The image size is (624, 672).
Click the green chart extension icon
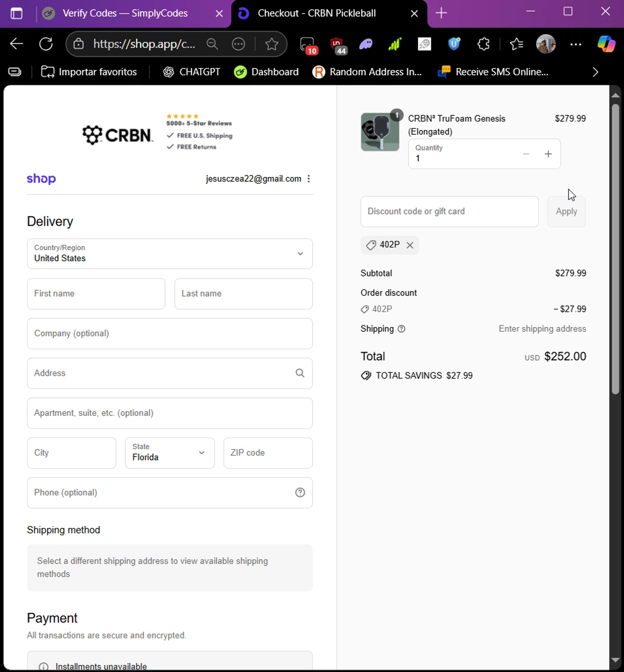pyautogui.click(x=394, y=44)
